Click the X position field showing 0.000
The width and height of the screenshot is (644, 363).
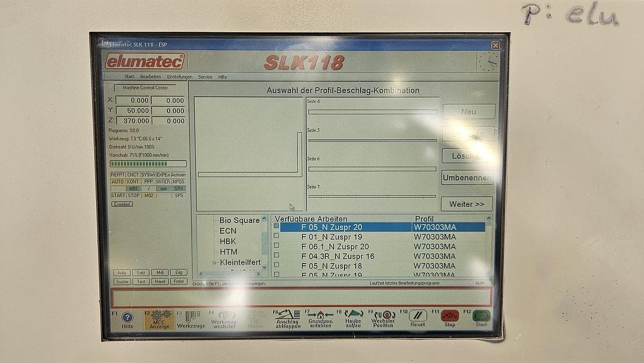click(133, 100)
